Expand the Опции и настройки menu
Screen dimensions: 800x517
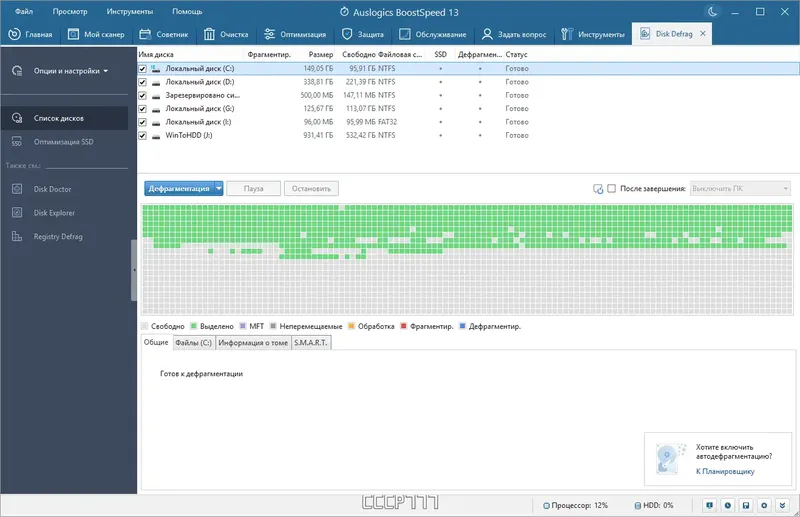71,71
